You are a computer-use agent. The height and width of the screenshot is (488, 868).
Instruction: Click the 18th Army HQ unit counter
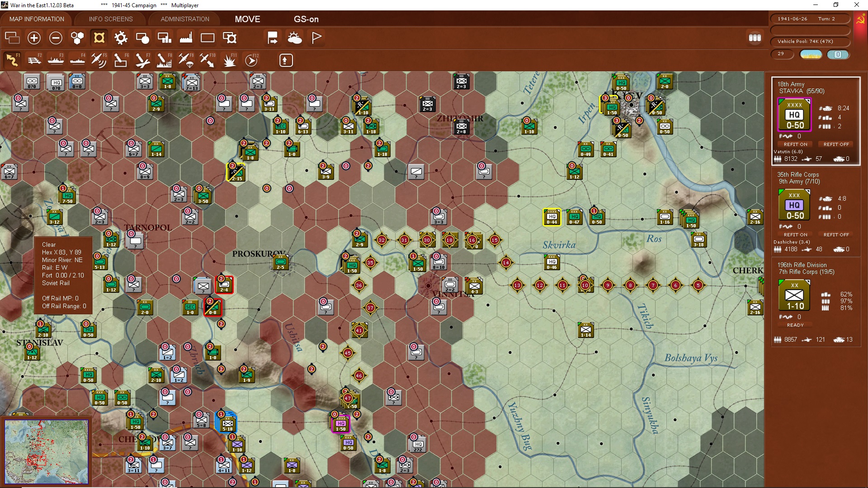[x=794, y=115]
